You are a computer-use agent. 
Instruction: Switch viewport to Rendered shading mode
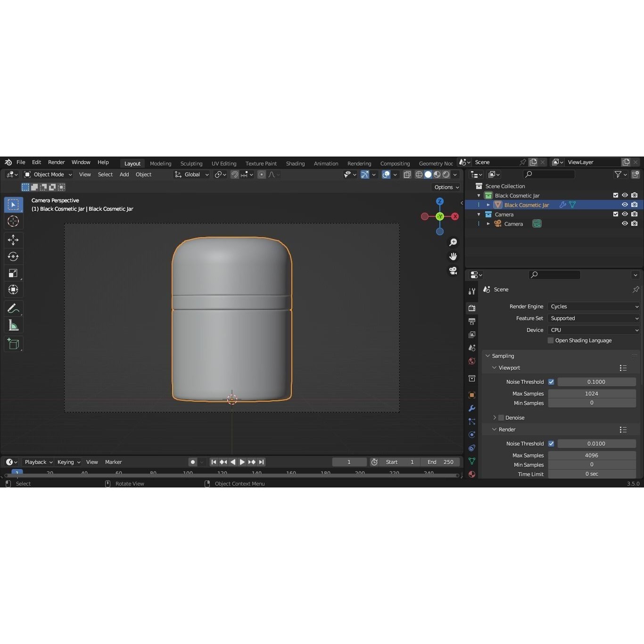pyautogui.click(x=446, y=174)
